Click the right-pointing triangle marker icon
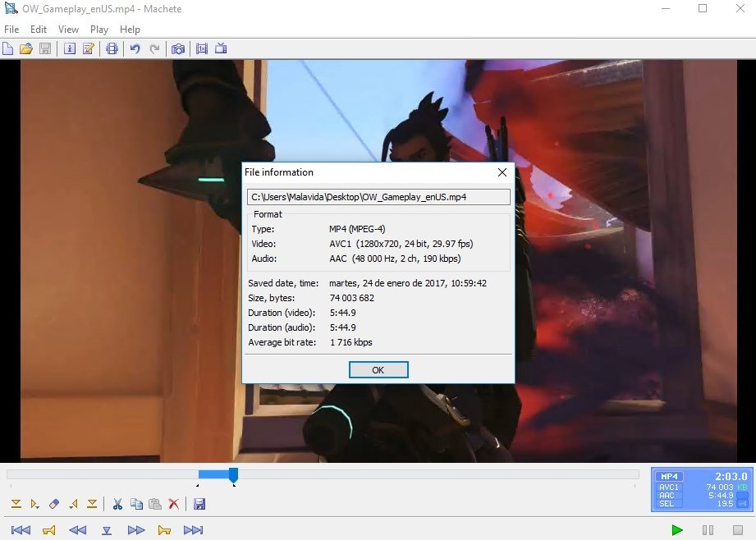 [x=34, y=505]
